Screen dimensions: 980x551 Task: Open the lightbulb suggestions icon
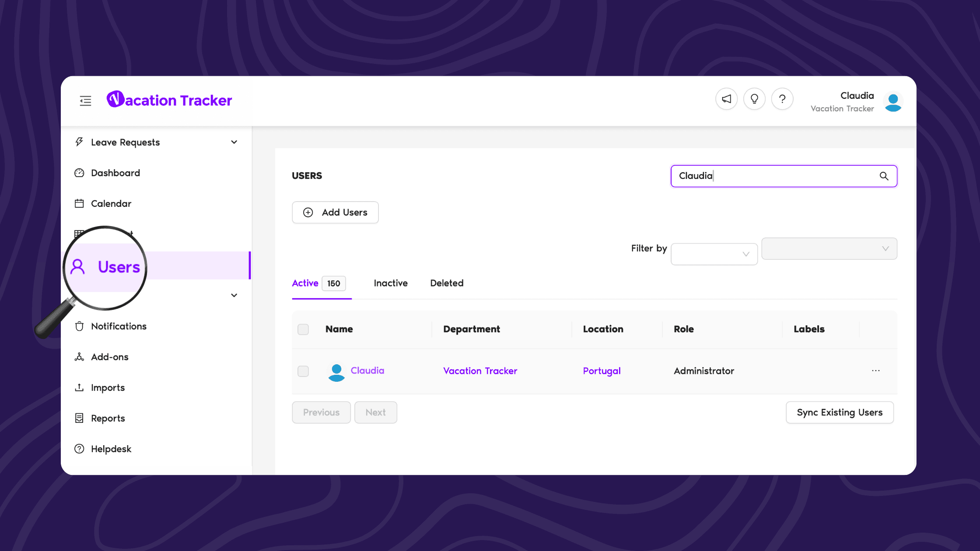(x=754, y=99)
